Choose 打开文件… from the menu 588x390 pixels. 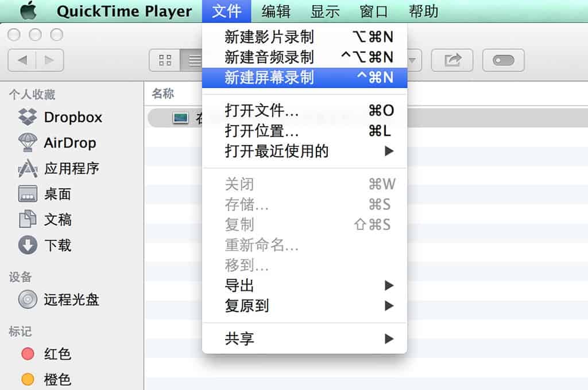click(x=304, y=110)
